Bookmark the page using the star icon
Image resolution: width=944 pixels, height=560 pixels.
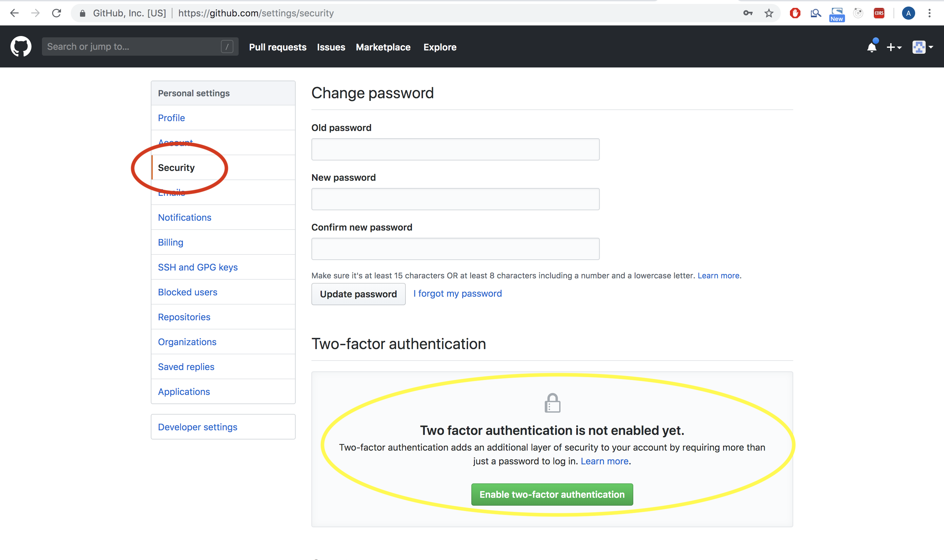769,13
